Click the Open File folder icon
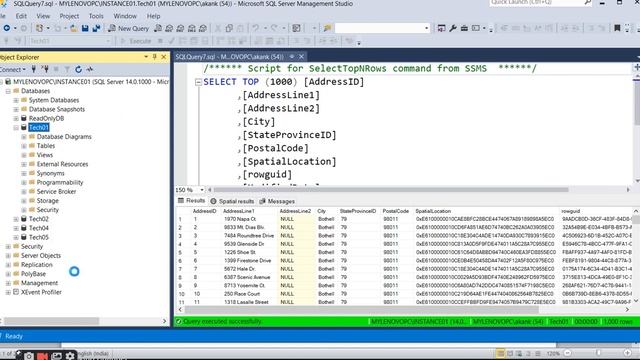 pyautogui.click(x=73, y=28)
